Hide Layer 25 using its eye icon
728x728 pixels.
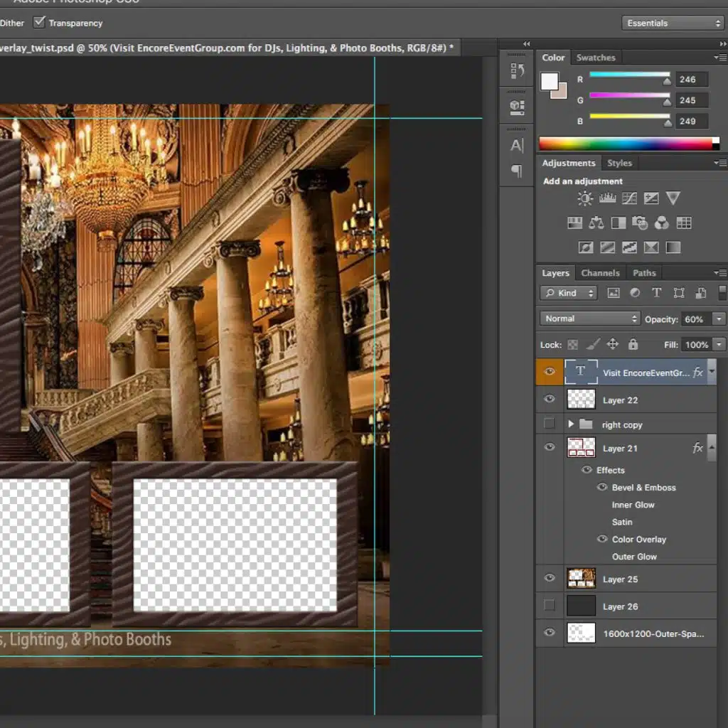(x=549, y=579)
